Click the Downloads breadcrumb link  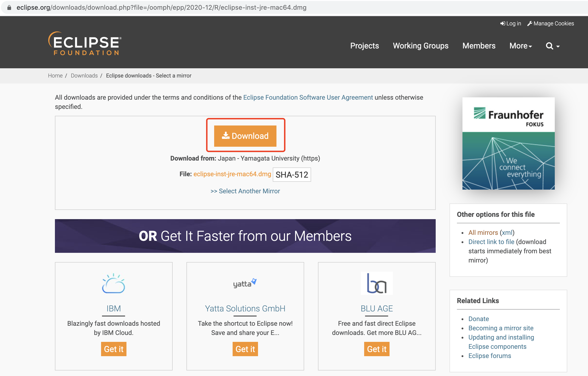point(84,76)
